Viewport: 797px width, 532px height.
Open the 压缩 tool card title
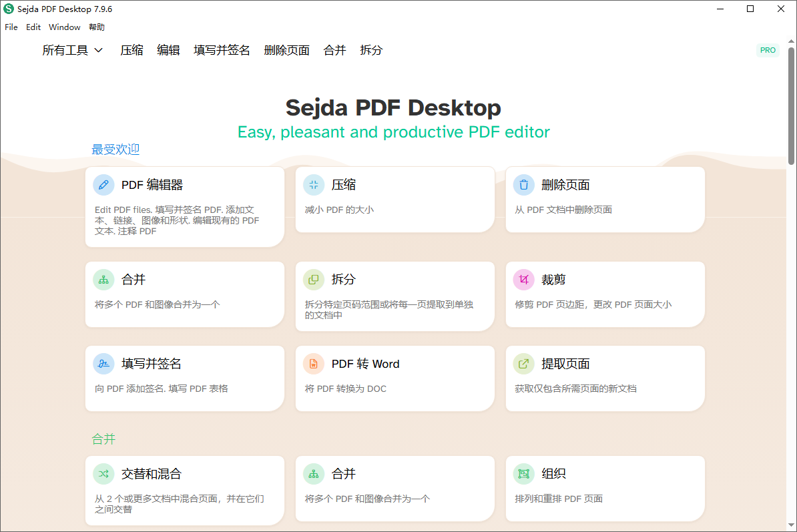tap(344, 185)
